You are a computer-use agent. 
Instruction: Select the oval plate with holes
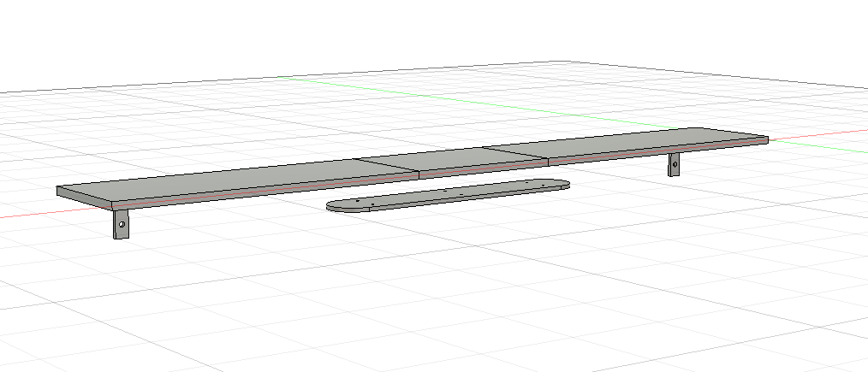pyautogui.click(x=448, y=195)
